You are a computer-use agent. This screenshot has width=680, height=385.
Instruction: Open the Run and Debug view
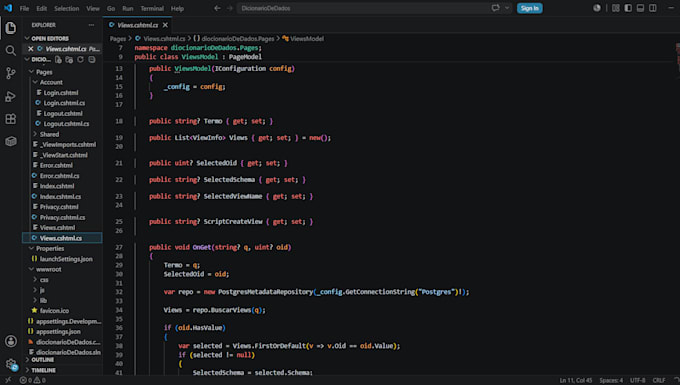click(x=10, y=96)
